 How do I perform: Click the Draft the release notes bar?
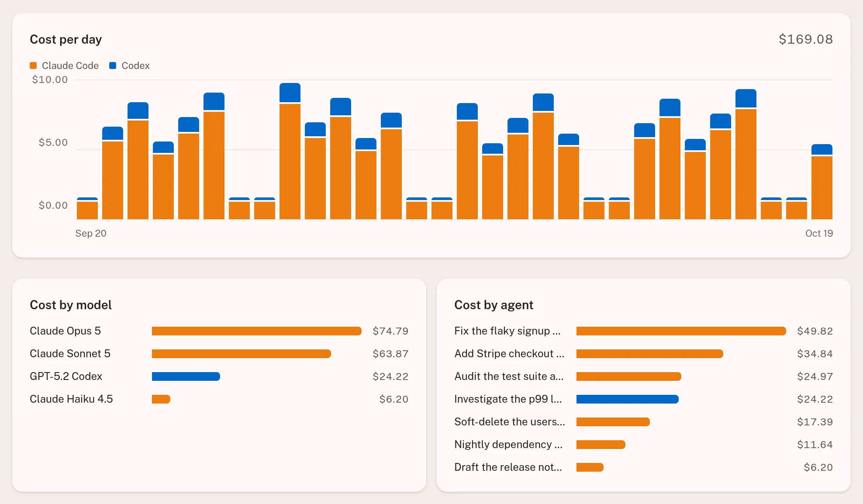pos(590,467)
